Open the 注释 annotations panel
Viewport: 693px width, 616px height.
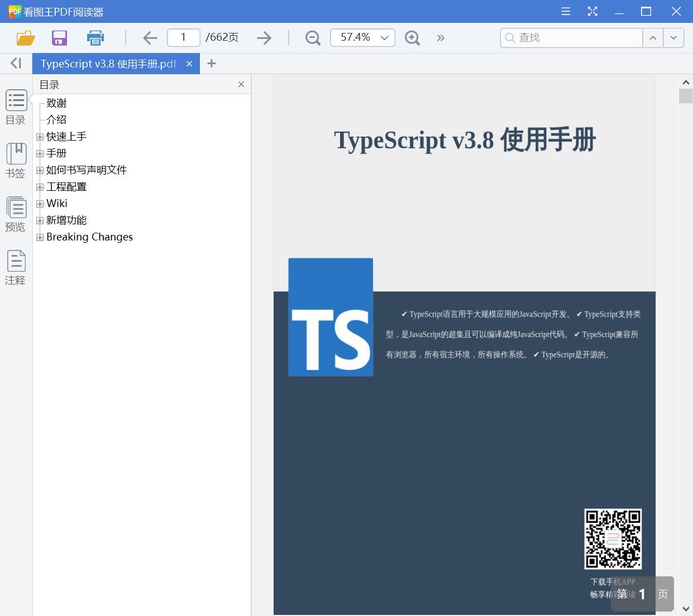(16, 268)
